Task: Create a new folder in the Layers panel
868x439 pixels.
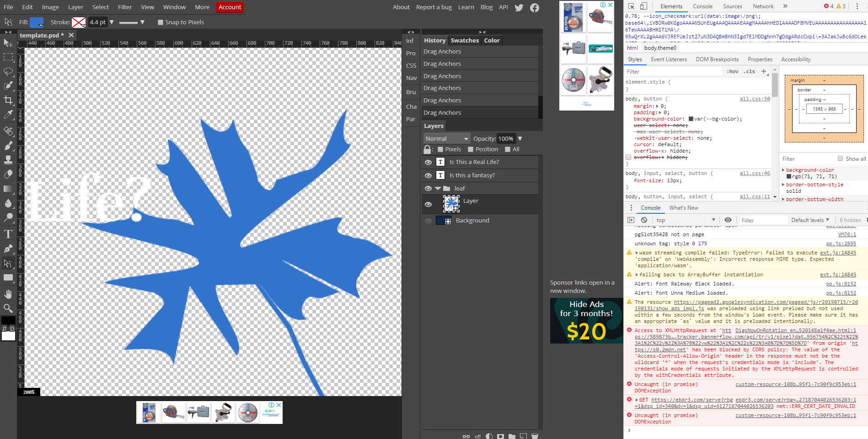Action: click(512, 436)
